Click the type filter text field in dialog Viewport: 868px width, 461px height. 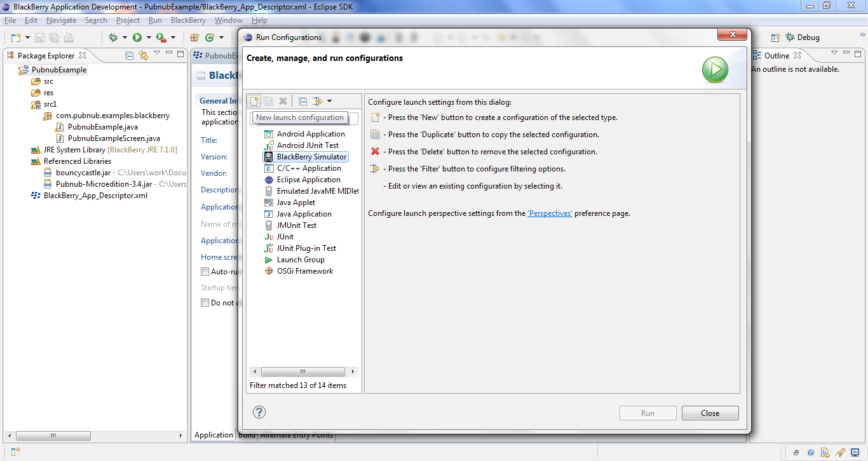tap(304, 119)
